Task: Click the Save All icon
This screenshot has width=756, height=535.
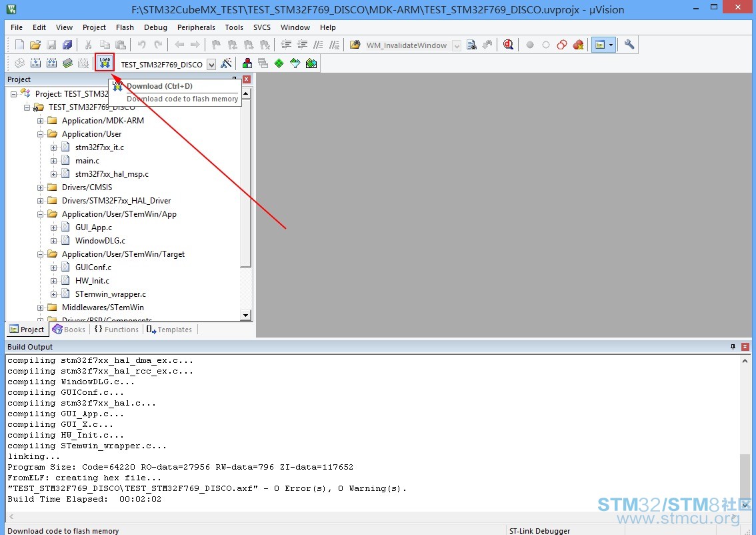Action: [67, 45]
